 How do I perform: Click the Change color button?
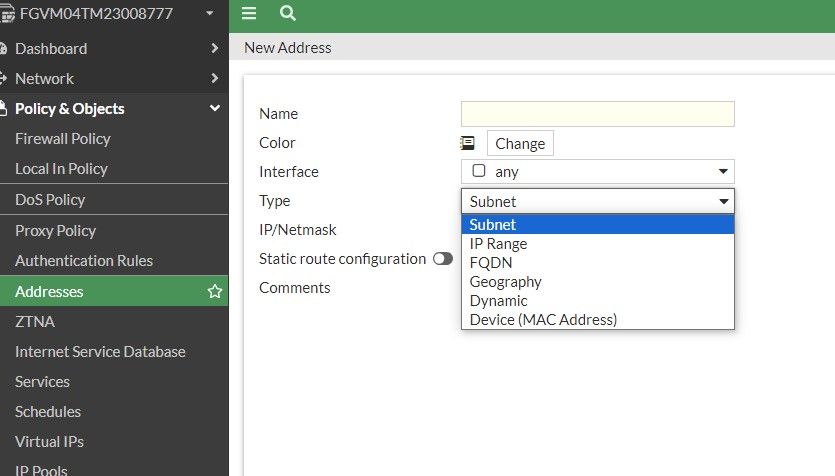click(520, 143)
